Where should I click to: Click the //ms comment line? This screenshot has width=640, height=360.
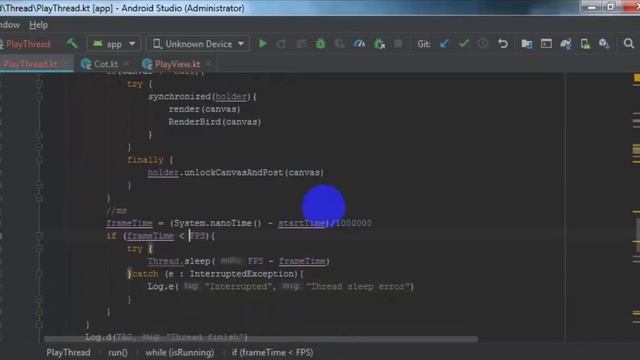116,211
